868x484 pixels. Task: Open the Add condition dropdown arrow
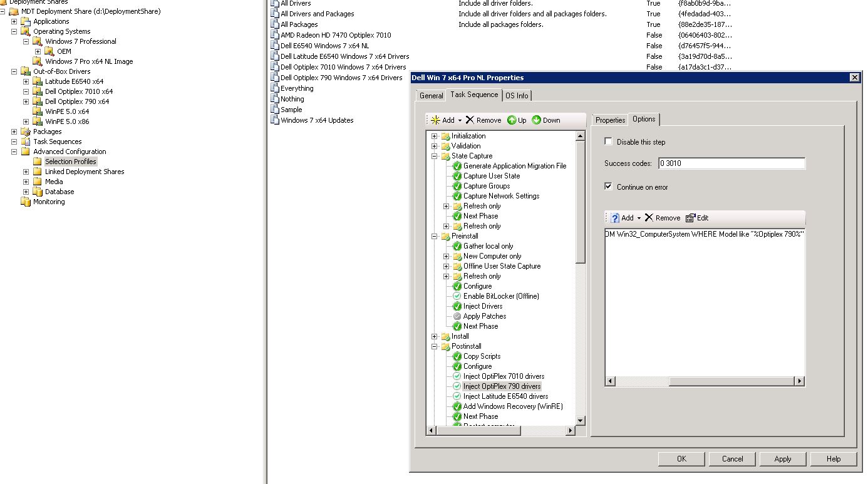pos(639,218)
